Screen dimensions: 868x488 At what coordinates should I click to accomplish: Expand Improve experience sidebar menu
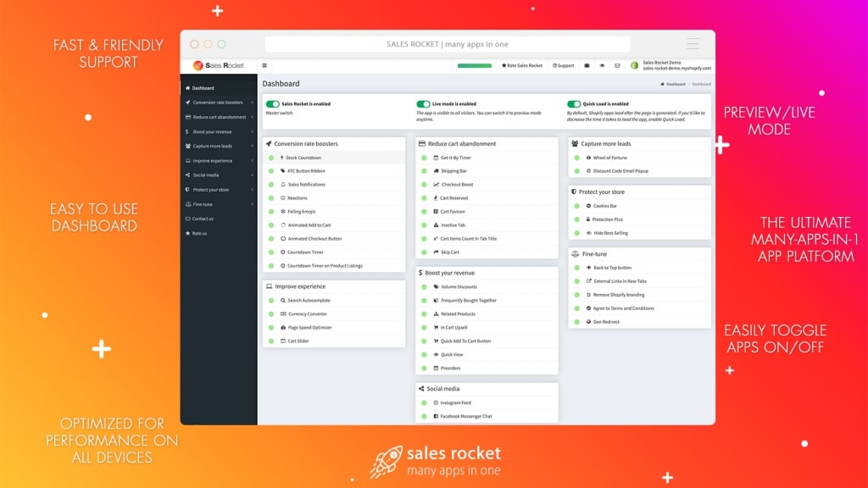(x=219, y=161)
